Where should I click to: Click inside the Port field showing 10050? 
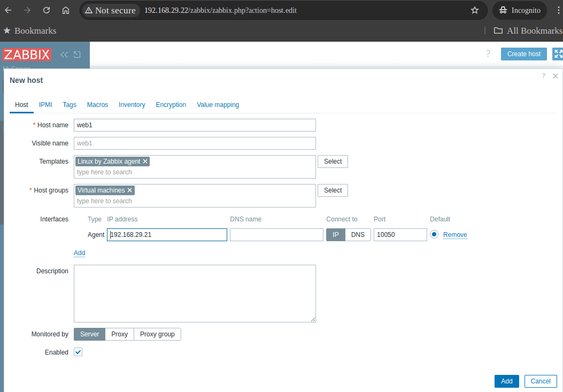[x=400, y=234]
